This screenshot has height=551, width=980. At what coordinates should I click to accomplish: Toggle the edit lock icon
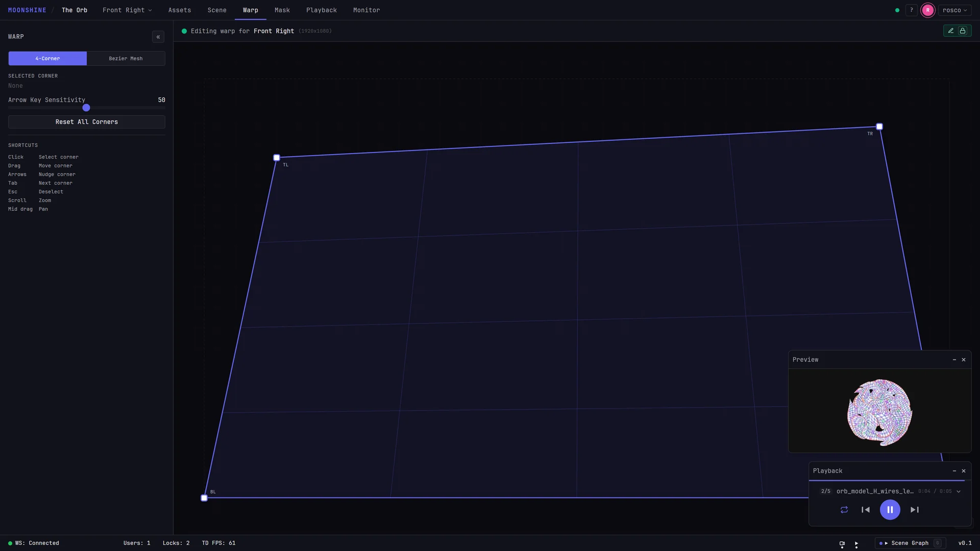(963, 31)
